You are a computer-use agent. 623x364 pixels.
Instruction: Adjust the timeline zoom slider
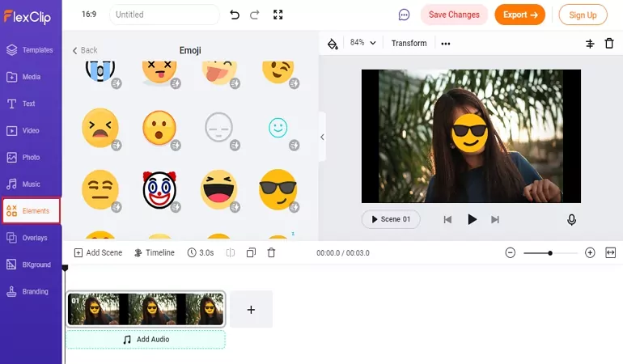pyautogui.click(x=550, y=253)
